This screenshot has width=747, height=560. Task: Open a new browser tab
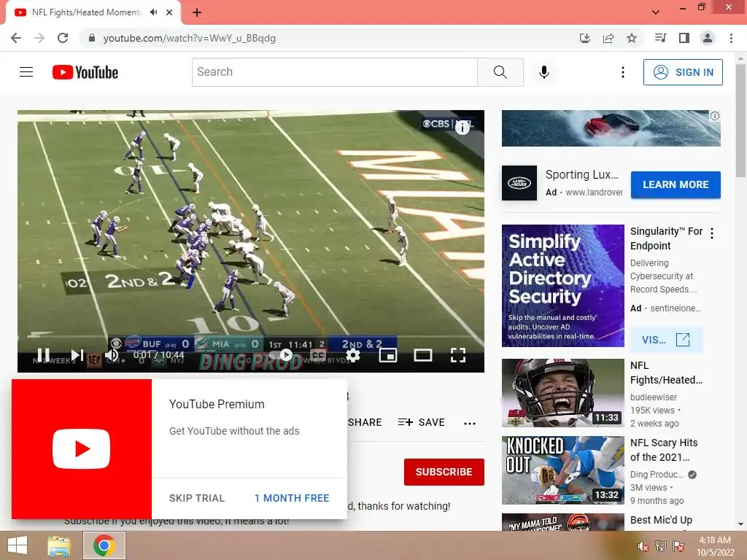tap(197, 12)
